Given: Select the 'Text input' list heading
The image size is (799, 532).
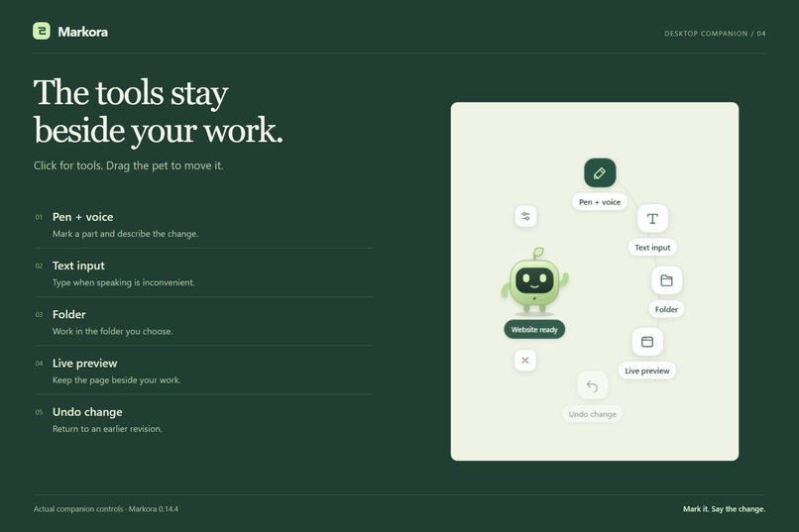Looking at the screenshot, I should tap(78, 266).
